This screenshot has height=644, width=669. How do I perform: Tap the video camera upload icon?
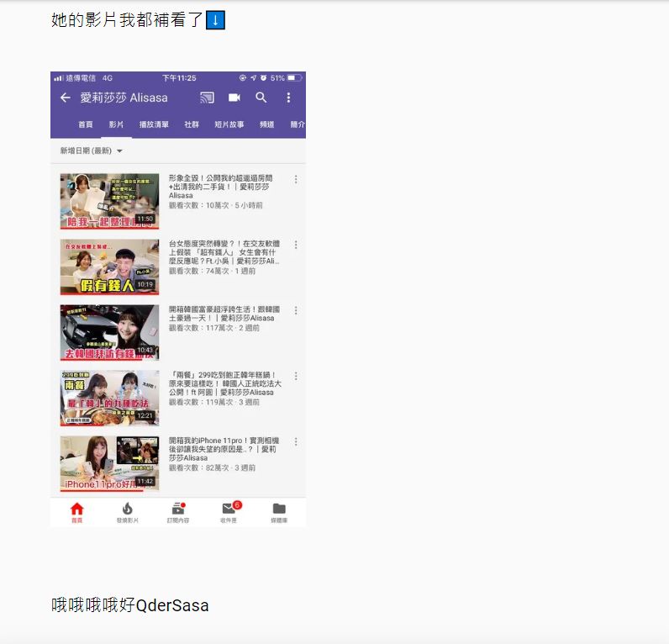pyautogui.click(x=234, y=98)
